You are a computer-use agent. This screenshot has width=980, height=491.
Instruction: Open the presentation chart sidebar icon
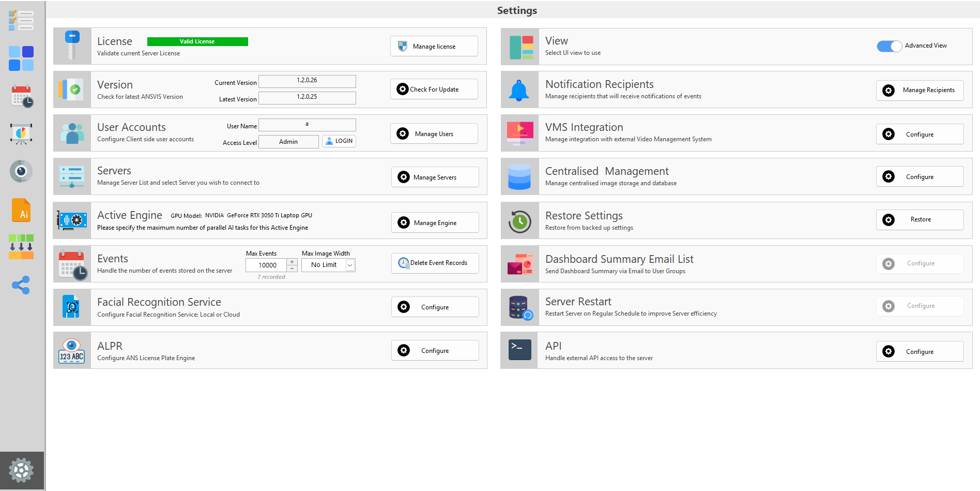click(x=21, y=134)
